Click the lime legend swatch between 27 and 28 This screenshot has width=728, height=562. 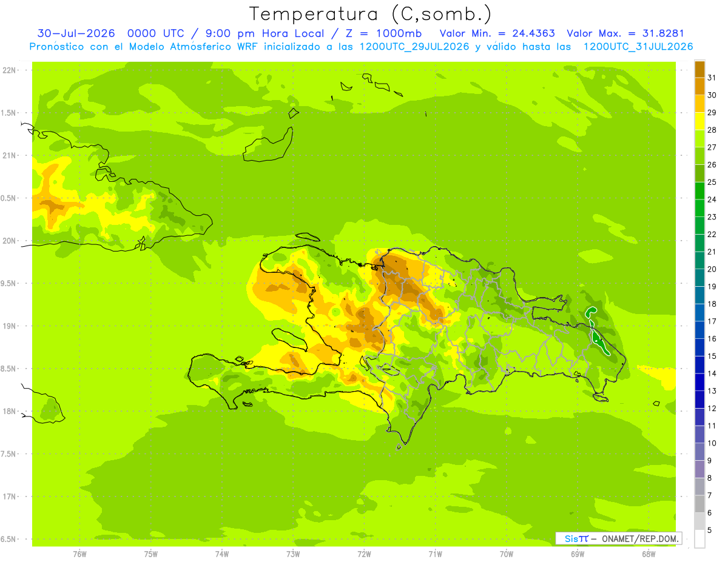(x=699, y=138)
